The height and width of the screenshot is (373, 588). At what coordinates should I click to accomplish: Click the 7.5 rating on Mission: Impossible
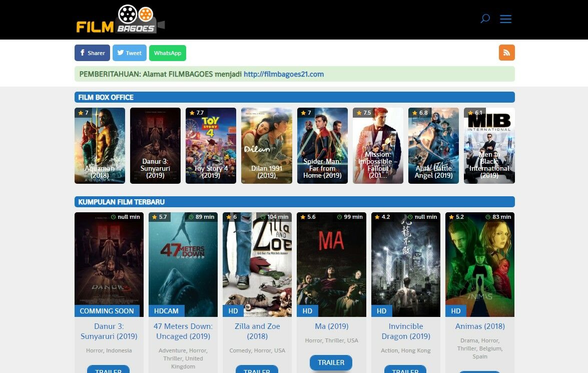364,113
